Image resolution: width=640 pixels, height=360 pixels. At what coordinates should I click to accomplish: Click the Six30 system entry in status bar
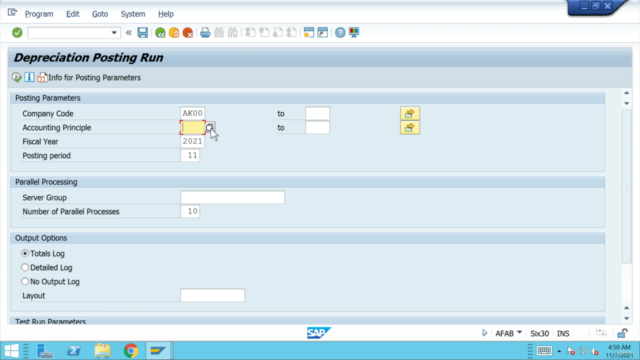click(x=539, y=333)
